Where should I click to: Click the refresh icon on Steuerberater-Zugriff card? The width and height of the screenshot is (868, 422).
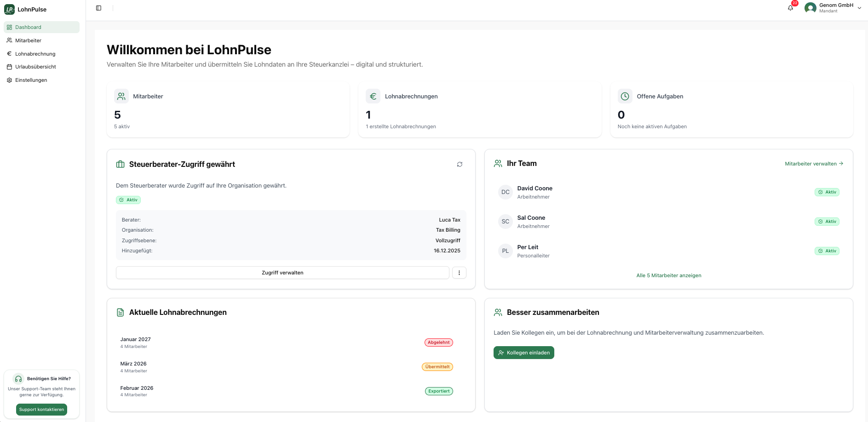tap(460, 164)
